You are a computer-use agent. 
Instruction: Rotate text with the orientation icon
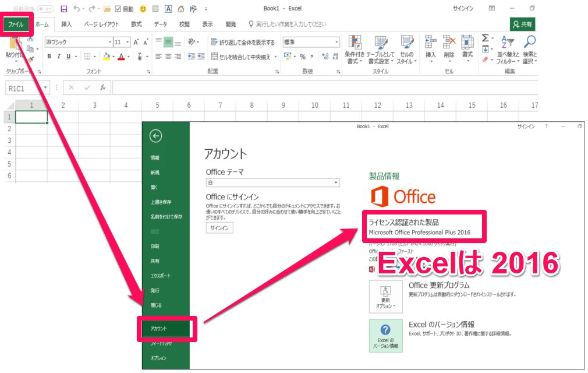tap(192, 41)
